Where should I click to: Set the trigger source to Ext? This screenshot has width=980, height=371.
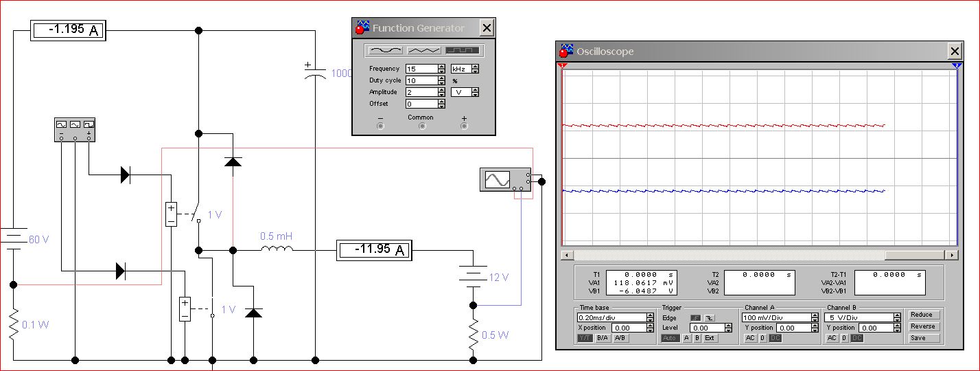point(709,338)
